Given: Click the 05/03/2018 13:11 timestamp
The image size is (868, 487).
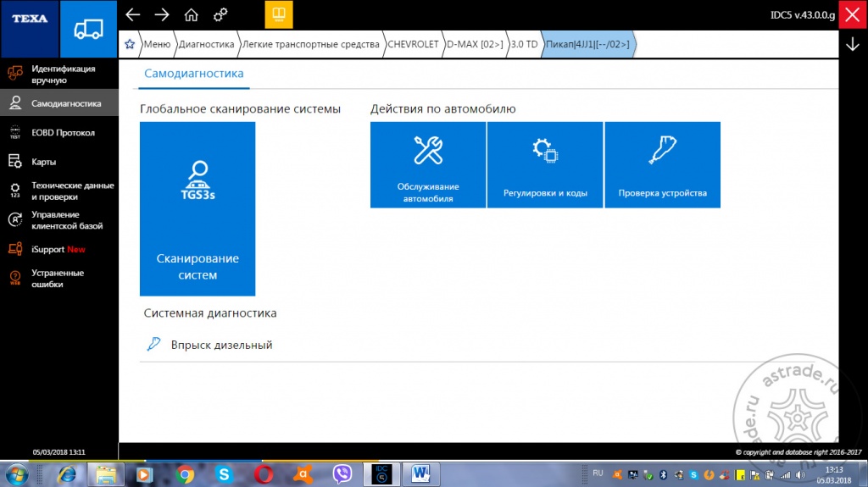Looking at the screenshot, I should click(58, 452).
